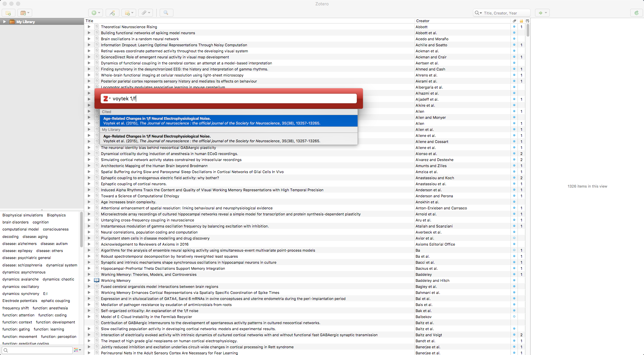644x355 pixels.
Task: Expand 'Self-organized criticality: An explanation of the 1/f noise'
Action: (x=89, y=311)
